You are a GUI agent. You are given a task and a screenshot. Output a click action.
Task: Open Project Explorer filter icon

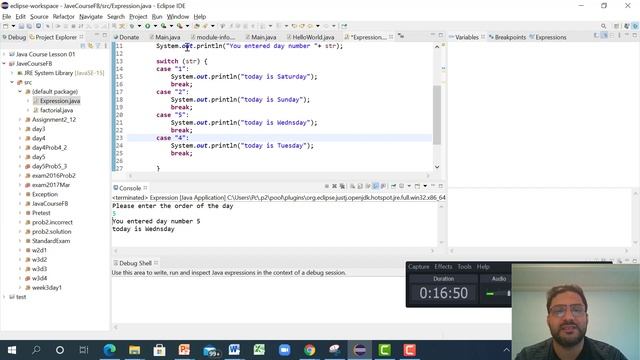click(x=98, y=46)
